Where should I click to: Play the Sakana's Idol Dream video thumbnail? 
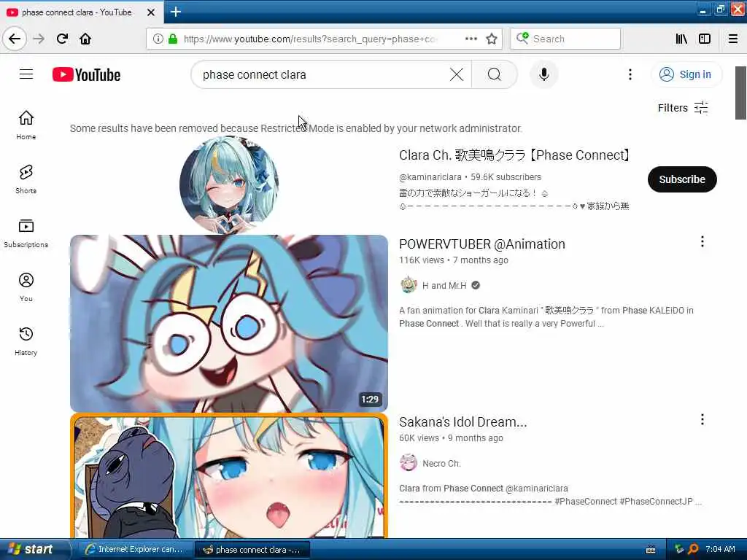point(228,475)
